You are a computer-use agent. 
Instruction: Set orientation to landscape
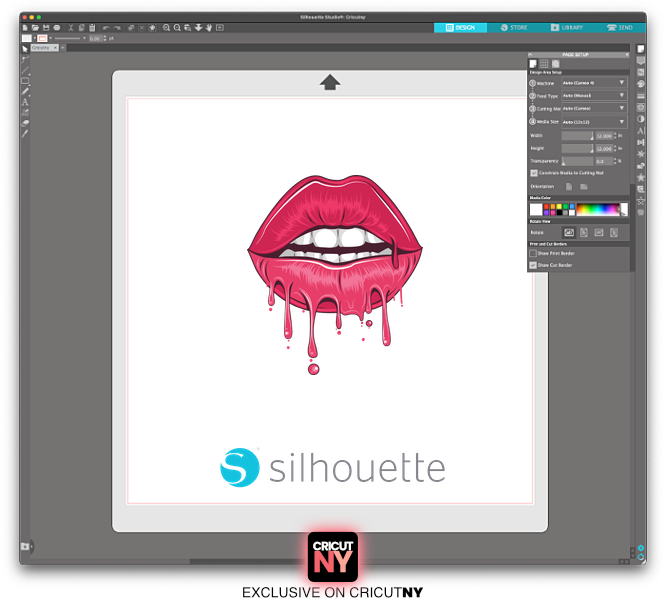(x=584, y=187)
